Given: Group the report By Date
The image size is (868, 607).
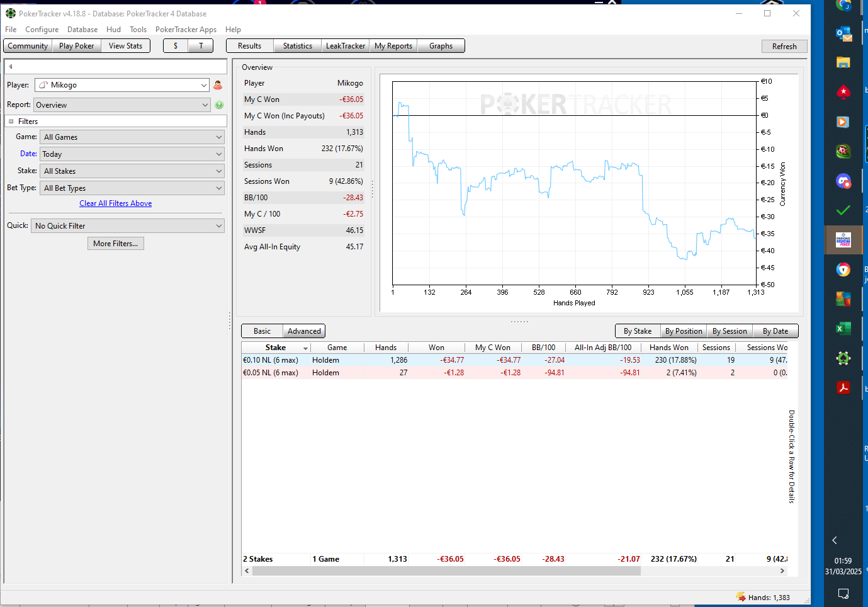Looking at the screenshot, I should tap(775, 331).
